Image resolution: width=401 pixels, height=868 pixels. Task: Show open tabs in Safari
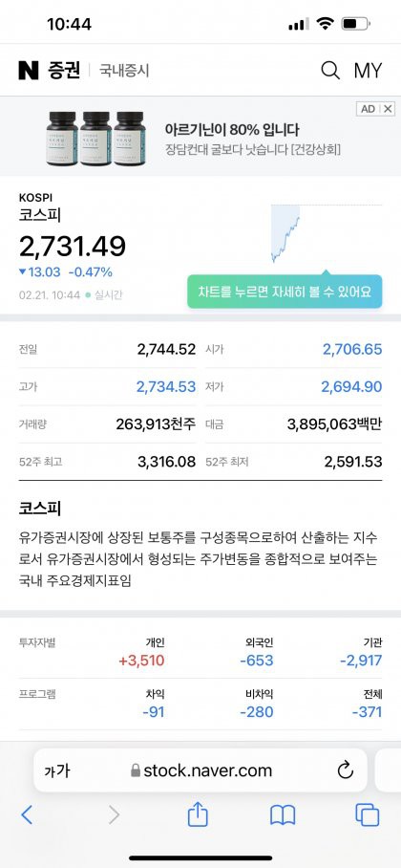(x=368, y=814)
